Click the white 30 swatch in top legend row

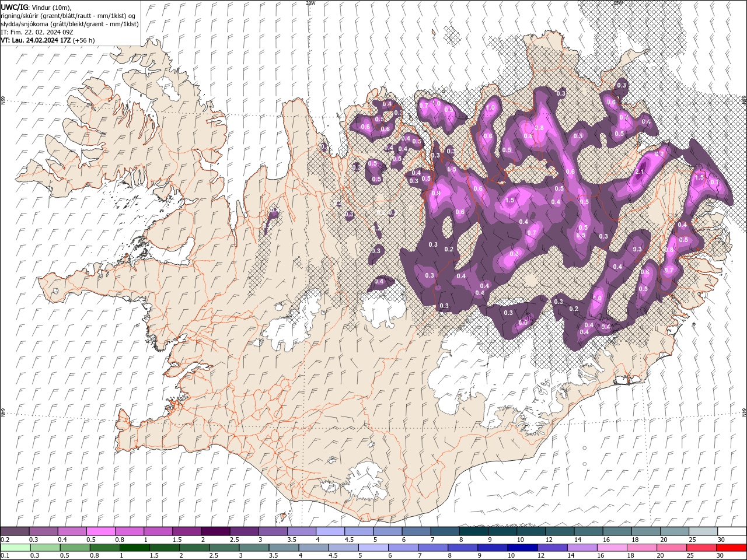(731, 531)
